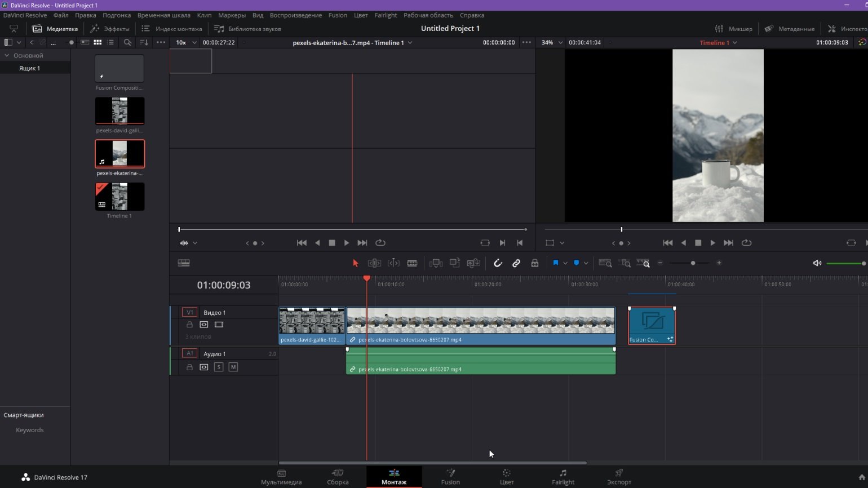Select the Fusion Composition media pool thumbnail
This screenshot has width=868, height=488.
point(119,68)
